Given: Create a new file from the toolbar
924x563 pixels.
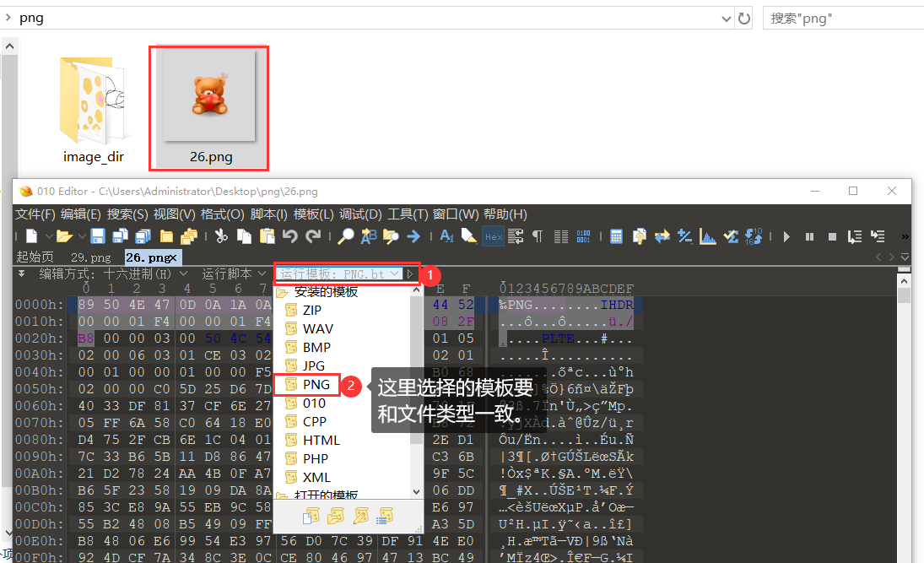Looking at the screenshot, I should click(x=32, y=236).
